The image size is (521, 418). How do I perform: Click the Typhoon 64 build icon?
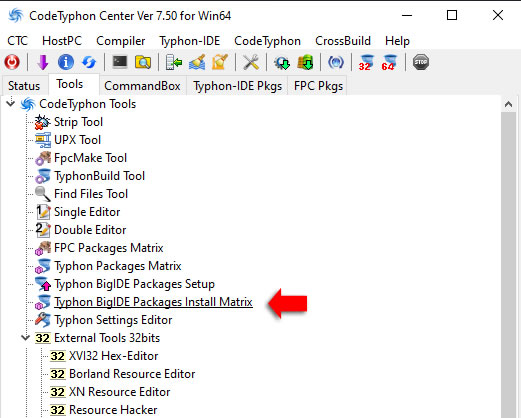(x=389, y=63)
